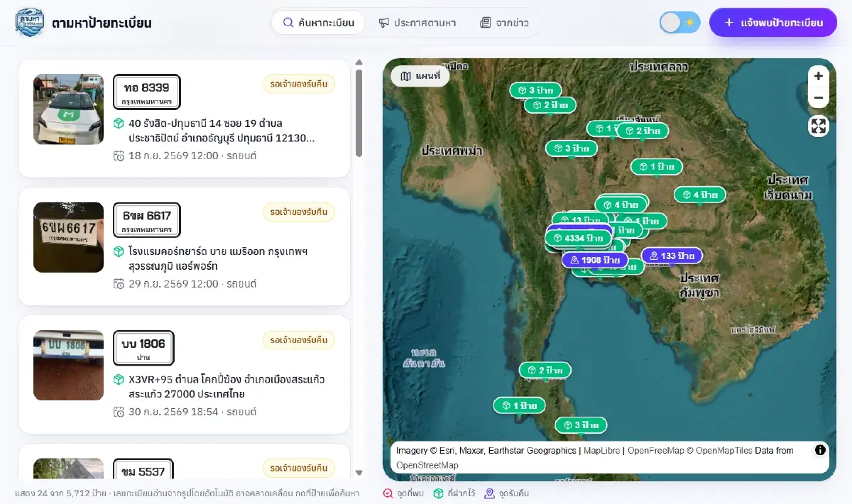Click calendar icon next to 30 ก.ย. 2569
The width and height of the screenshot is (852, 504).
[x=119, y=411]
